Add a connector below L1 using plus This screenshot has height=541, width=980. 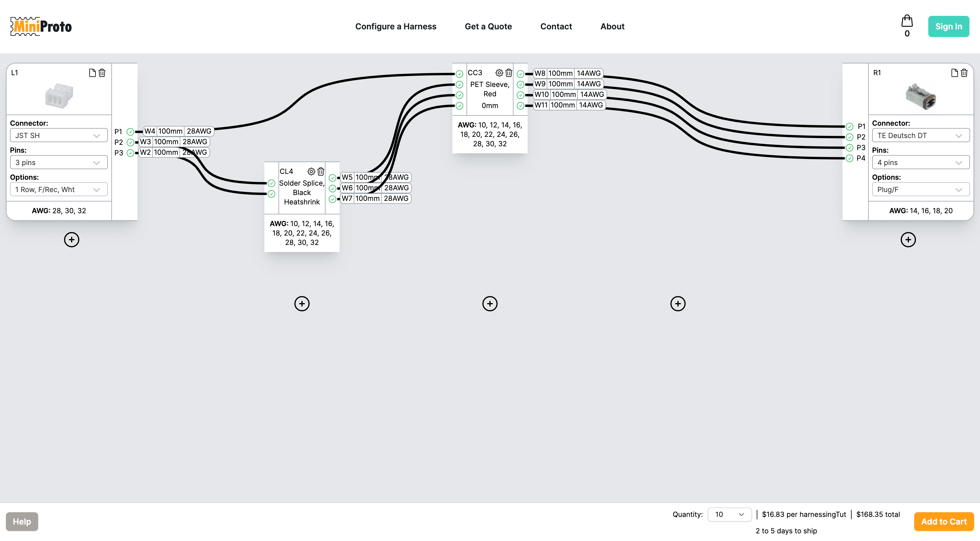(71, 240)
